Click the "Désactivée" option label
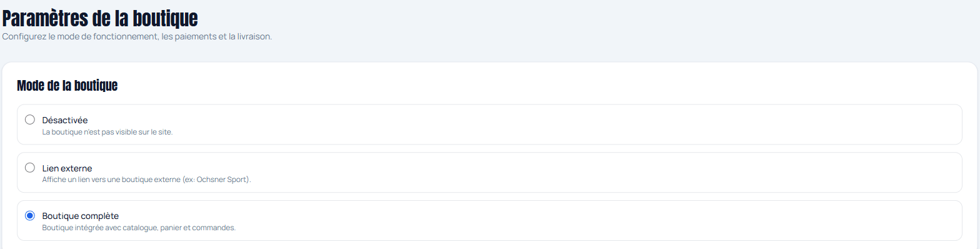This screenshot has width=980, height=249. click(65, 120)
